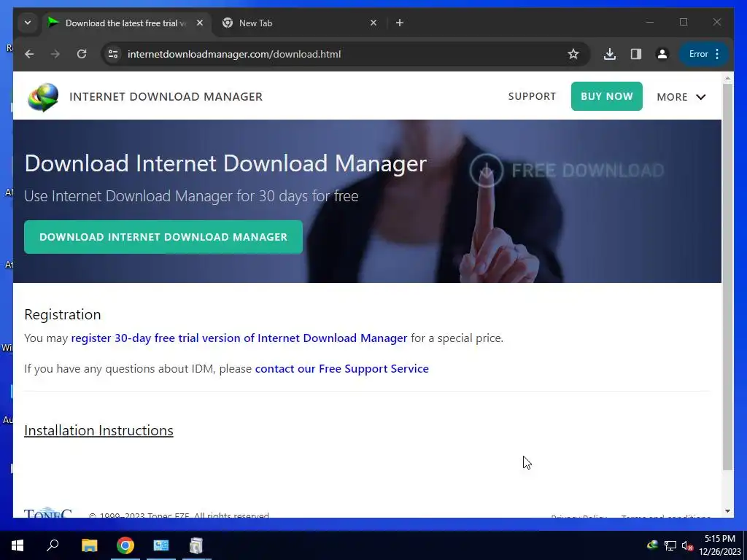747x560 pixels.
Task: Open the site information icon in the address bar
Action: coord(113,54)
